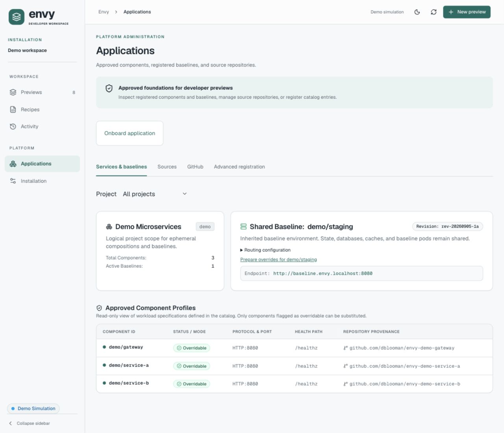Open the Advanced registration tab

239,167
